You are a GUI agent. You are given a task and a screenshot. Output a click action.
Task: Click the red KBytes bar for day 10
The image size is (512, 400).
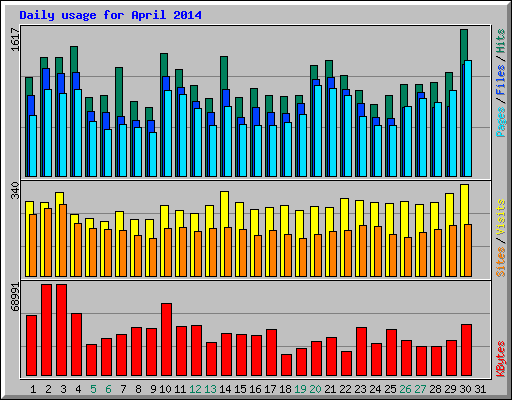tap(166, 339)
